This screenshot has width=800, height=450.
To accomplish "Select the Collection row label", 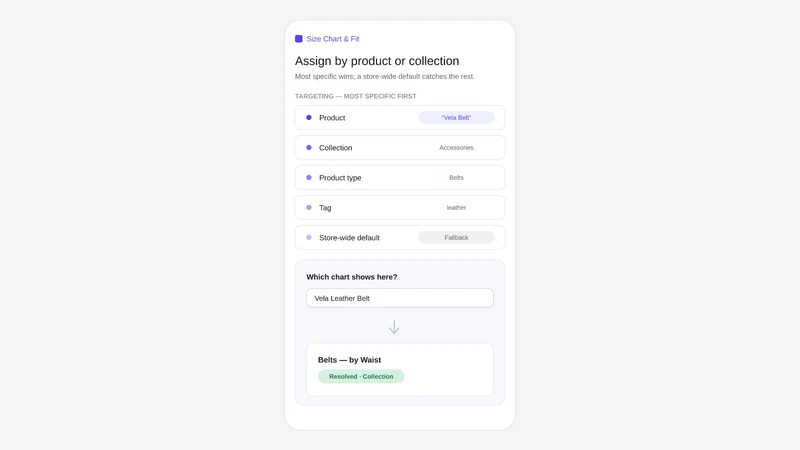I will pyautogui.click(x=336, y=147).
